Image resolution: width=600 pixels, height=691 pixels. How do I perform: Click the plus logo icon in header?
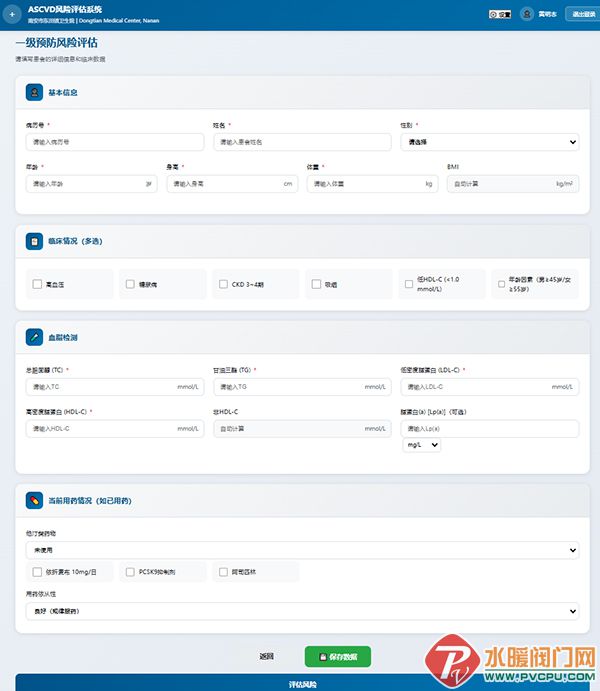point(11,14)
